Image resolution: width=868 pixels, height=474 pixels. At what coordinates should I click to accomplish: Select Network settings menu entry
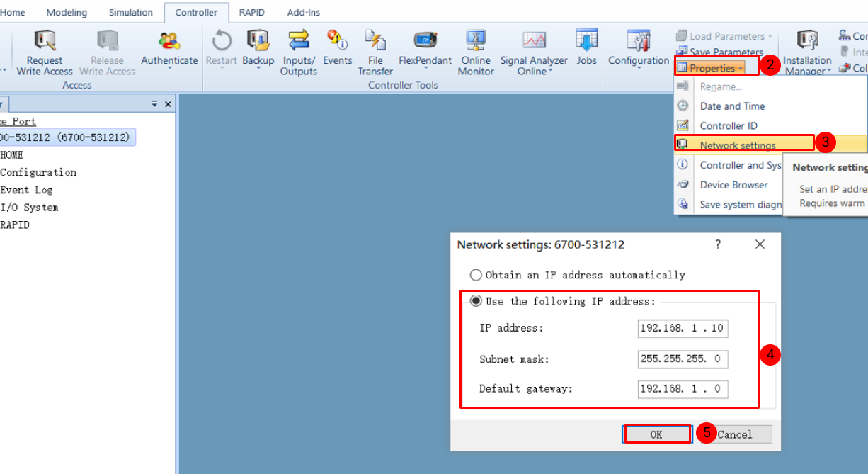coord(738,145)
